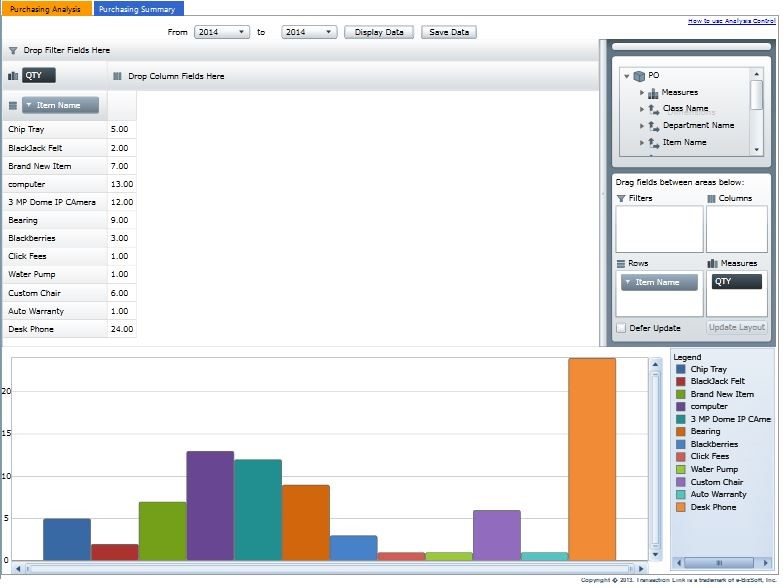Select the BlackJack Felt row

coord(55,148)
